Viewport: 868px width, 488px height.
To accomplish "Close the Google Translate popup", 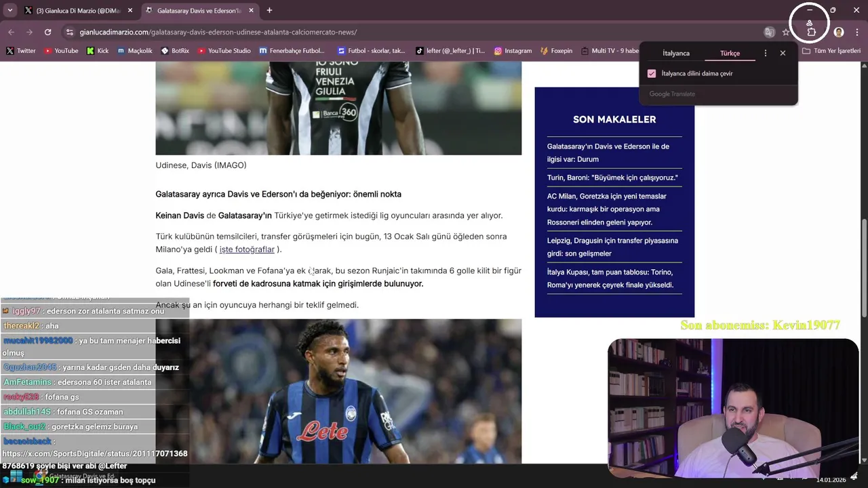I will point(783,53).
